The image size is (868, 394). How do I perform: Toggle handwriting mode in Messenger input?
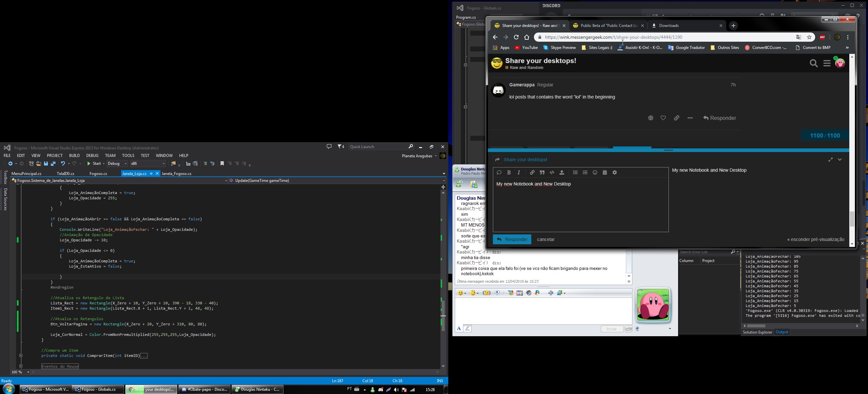point(467,328)
